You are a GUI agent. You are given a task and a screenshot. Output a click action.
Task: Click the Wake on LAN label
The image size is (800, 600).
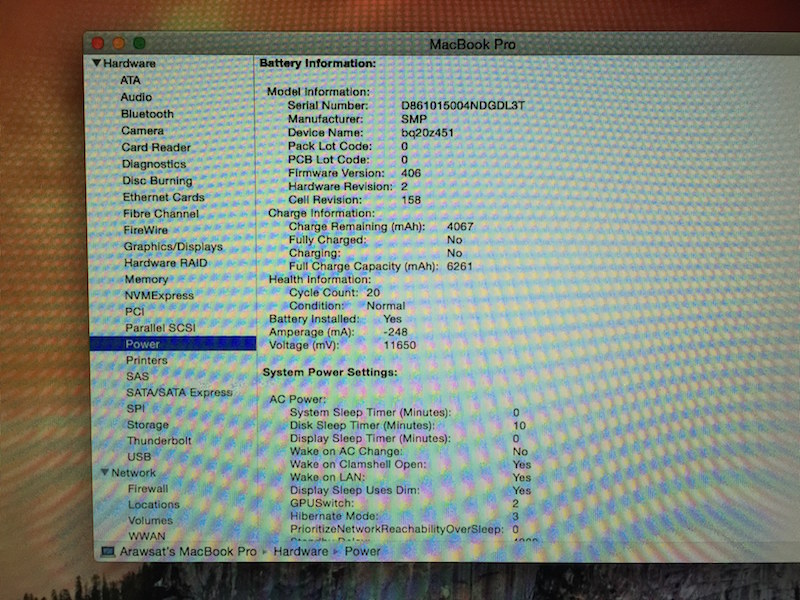(328, 477)
